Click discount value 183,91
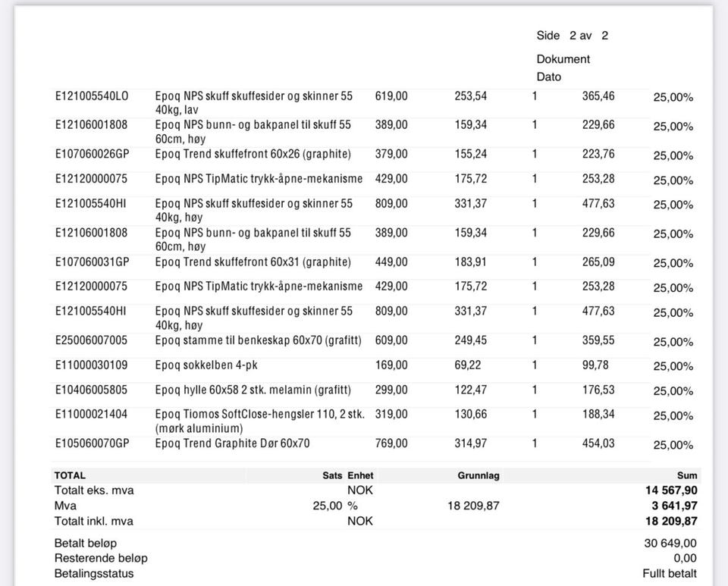This screenshot has width=728, height=586. tap(470, 262)
